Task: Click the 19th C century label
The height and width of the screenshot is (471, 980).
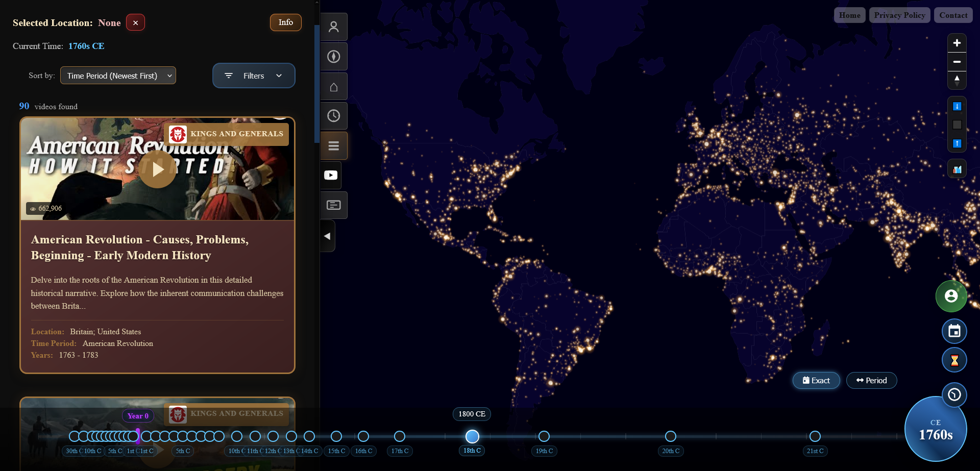Action: (544, 451)
